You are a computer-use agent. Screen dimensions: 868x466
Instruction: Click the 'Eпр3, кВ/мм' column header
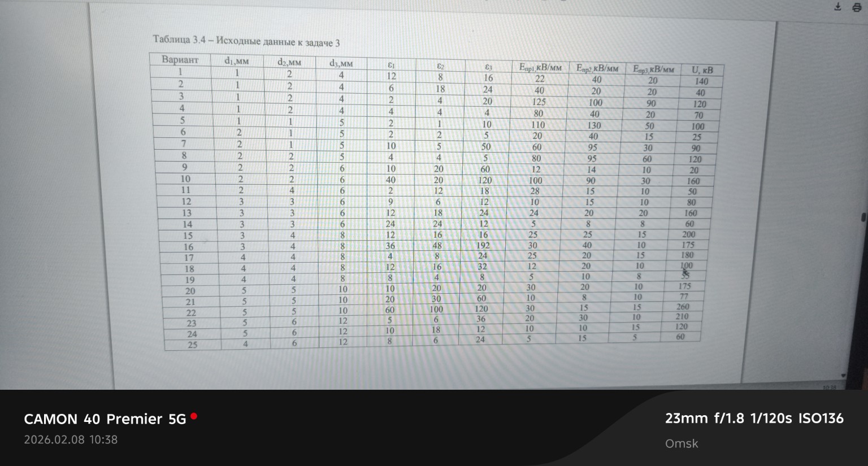[x=653, y=69]
